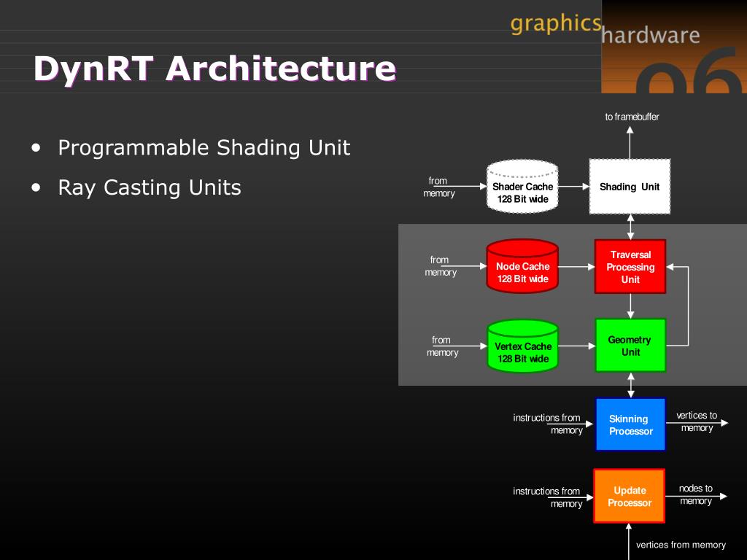Click the DynRT Architecture slide title

point(214,69)
